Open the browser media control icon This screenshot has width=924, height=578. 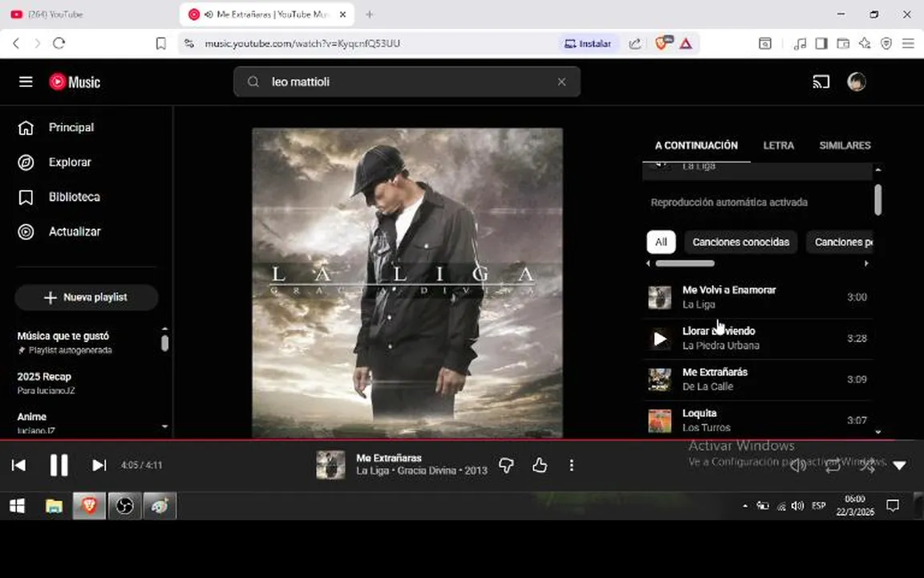(x=800, y=43)
